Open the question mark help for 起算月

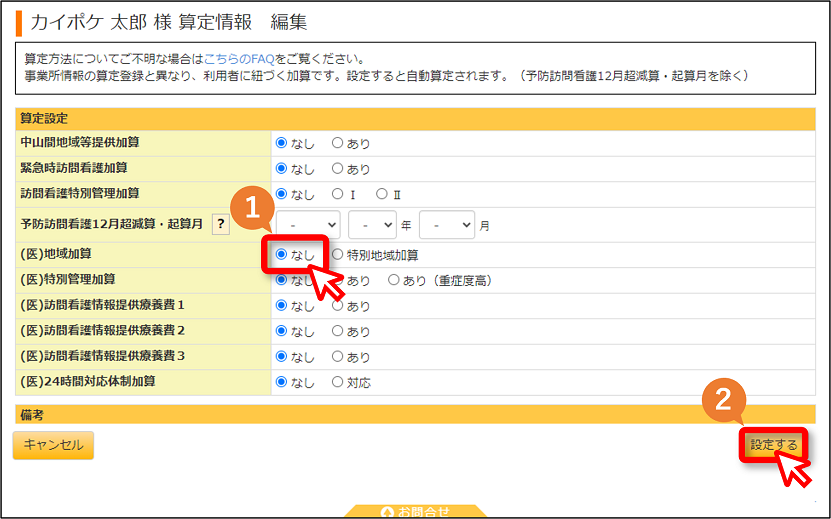[221, 224]
